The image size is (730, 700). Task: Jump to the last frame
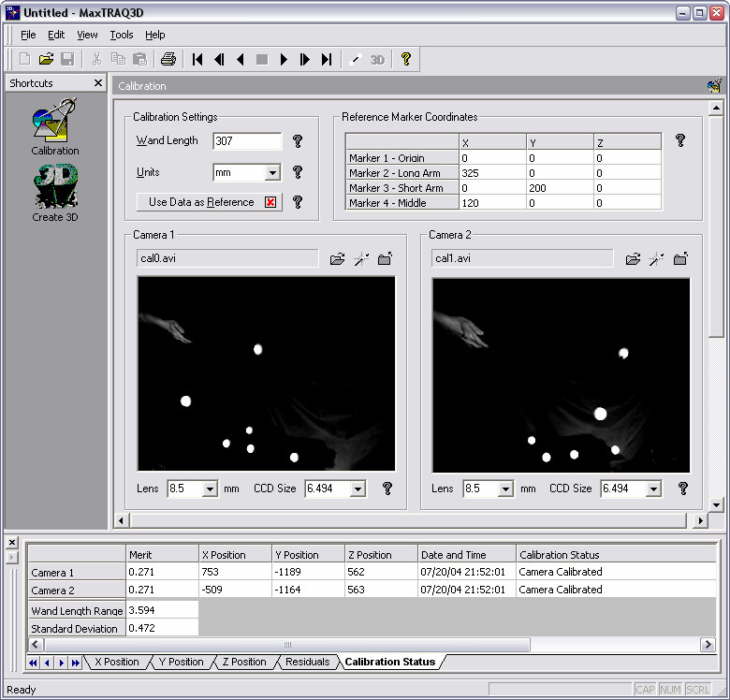tap(327, 59)
